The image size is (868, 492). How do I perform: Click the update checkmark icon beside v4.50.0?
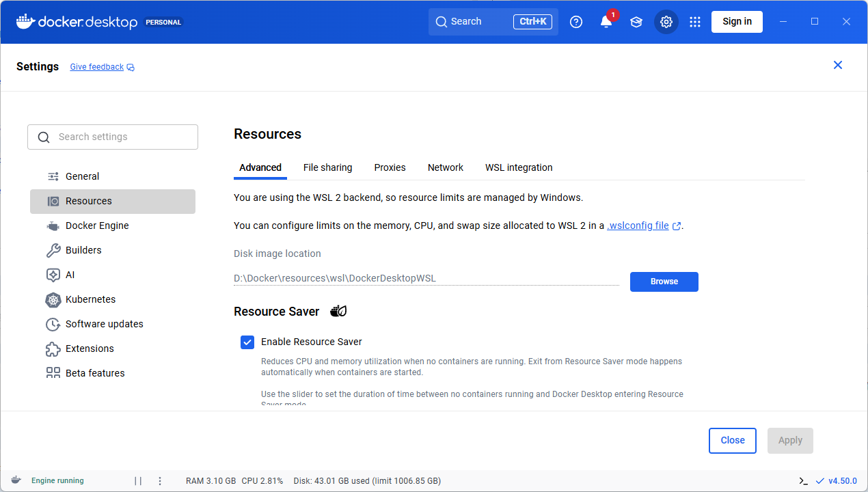coord(820,481)
